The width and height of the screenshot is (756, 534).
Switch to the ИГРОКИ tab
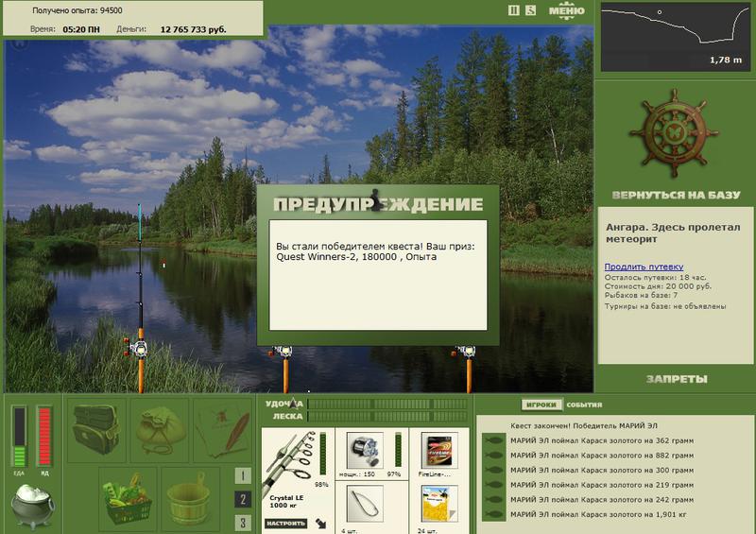pyautogui.click(x=541, y=405)
